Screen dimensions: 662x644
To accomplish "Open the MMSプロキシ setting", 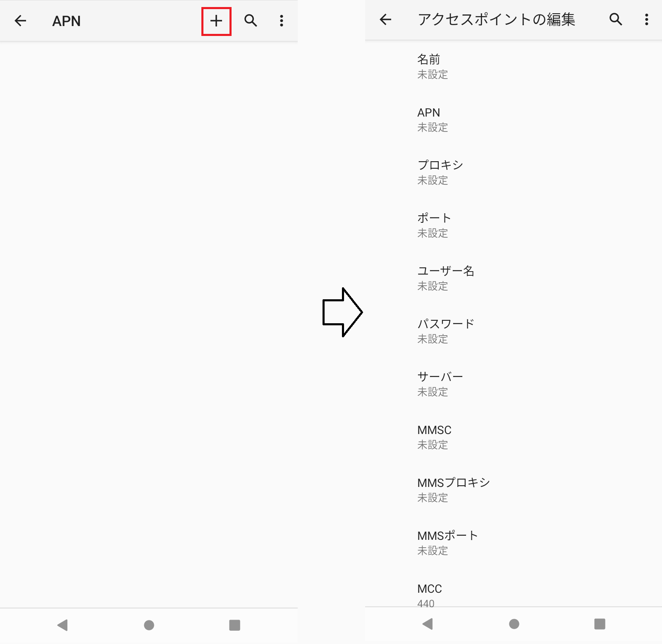I will (x=514, y=490).
